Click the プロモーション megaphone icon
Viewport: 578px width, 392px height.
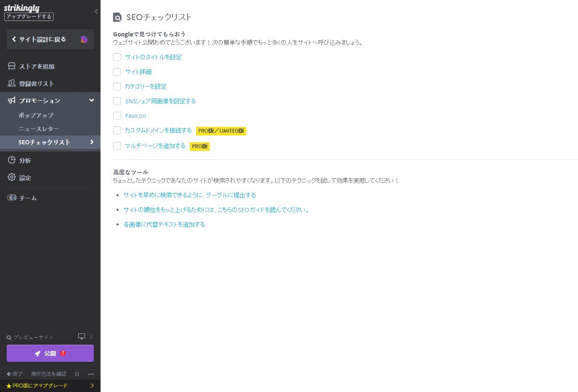[12, 100]
